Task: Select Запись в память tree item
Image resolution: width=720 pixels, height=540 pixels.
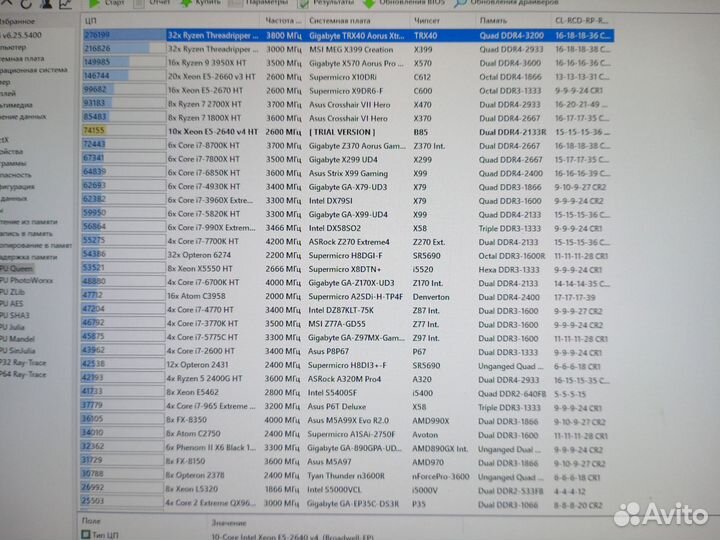Action: [26, 234]
